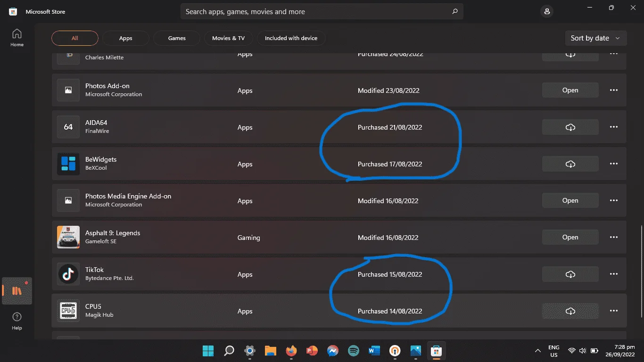
Task: Click the Magik Hub publisher name
Action: pyautogui.click(x=99, y=315)
